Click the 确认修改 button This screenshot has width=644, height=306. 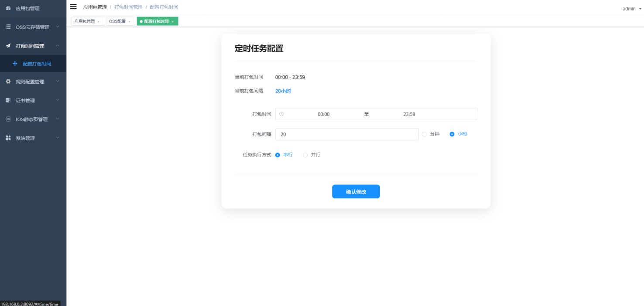click(356, 192)
